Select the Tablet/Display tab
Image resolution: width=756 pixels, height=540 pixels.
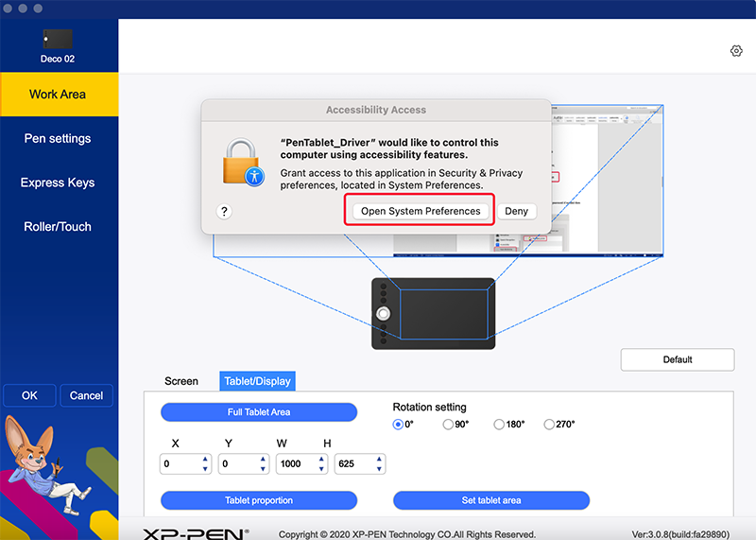(x=257, y=381)
